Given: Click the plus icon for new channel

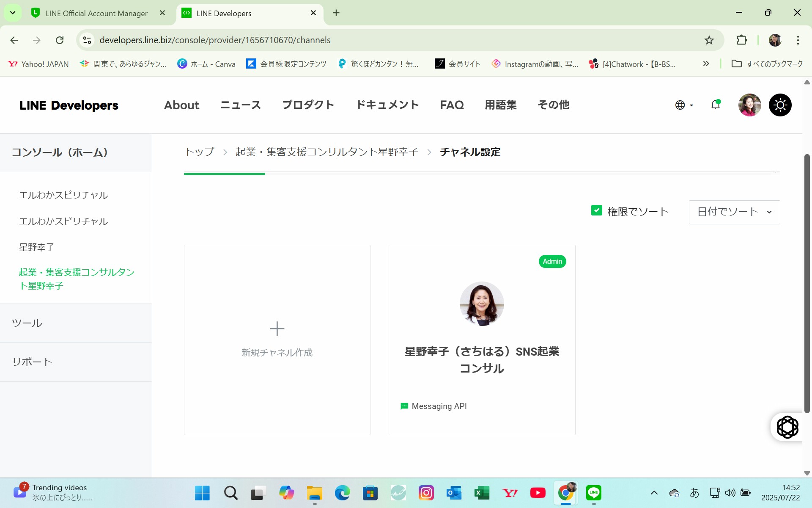Looking at the screenshot, I should click(277, 329).
